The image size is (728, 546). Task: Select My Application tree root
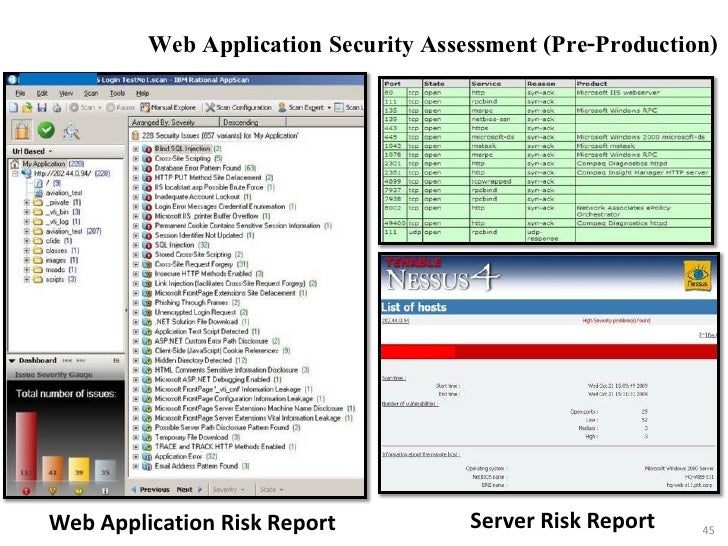pos(44,164)
